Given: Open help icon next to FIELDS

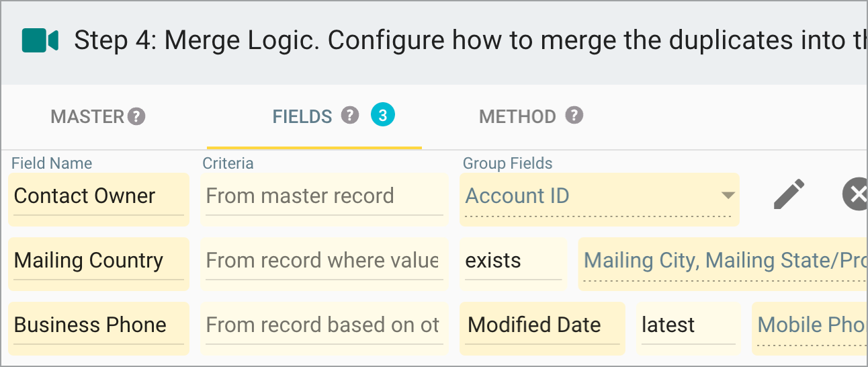Looking at the screenshot, I should click(x=349, y=115).
